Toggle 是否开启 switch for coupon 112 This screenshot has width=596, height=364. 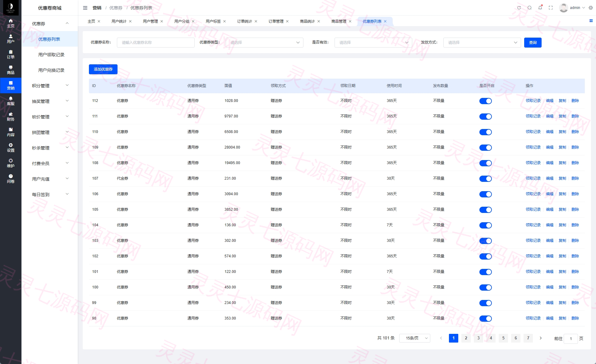485,101
